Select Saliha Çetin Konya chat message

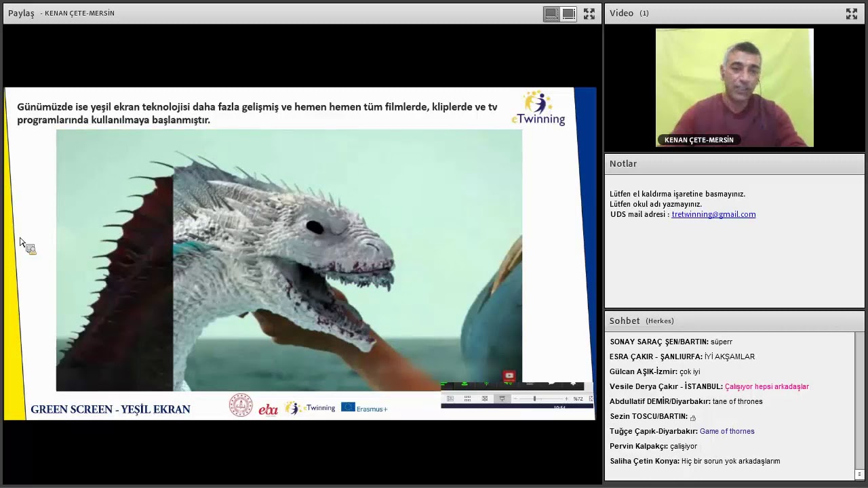694,461
